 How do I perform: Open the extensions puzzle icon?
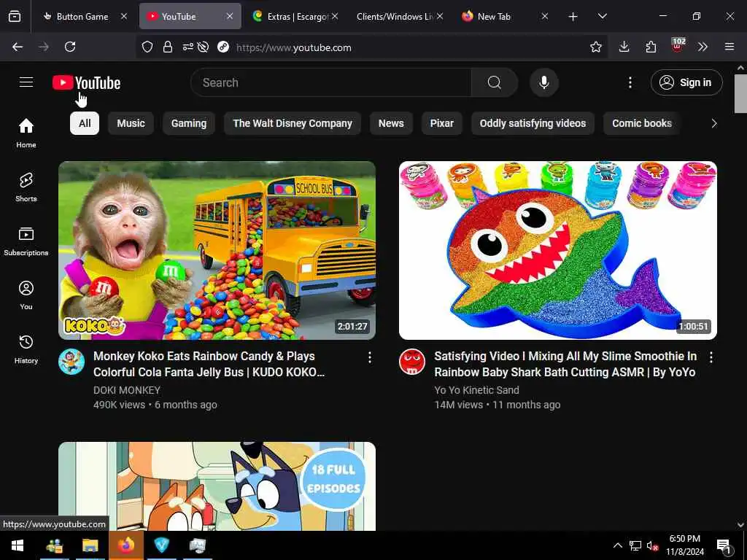point(651,47)
